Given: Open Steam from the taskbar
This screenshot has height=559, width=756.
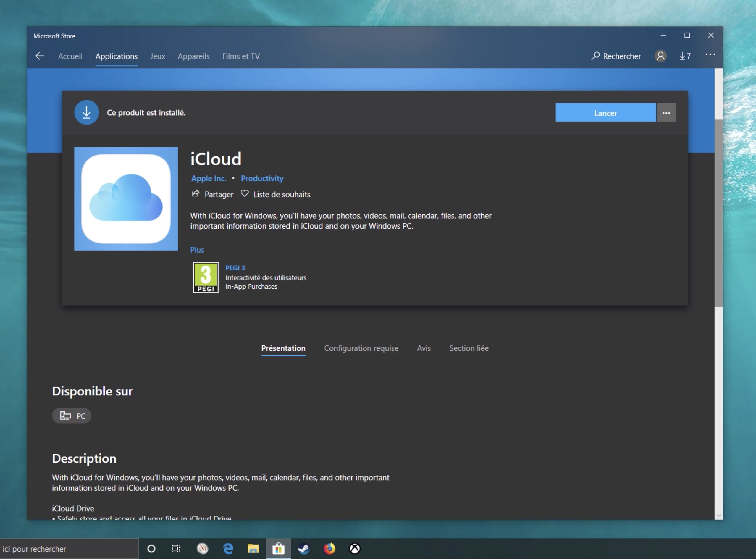Looking at the screenshot, I should [304, 549].
